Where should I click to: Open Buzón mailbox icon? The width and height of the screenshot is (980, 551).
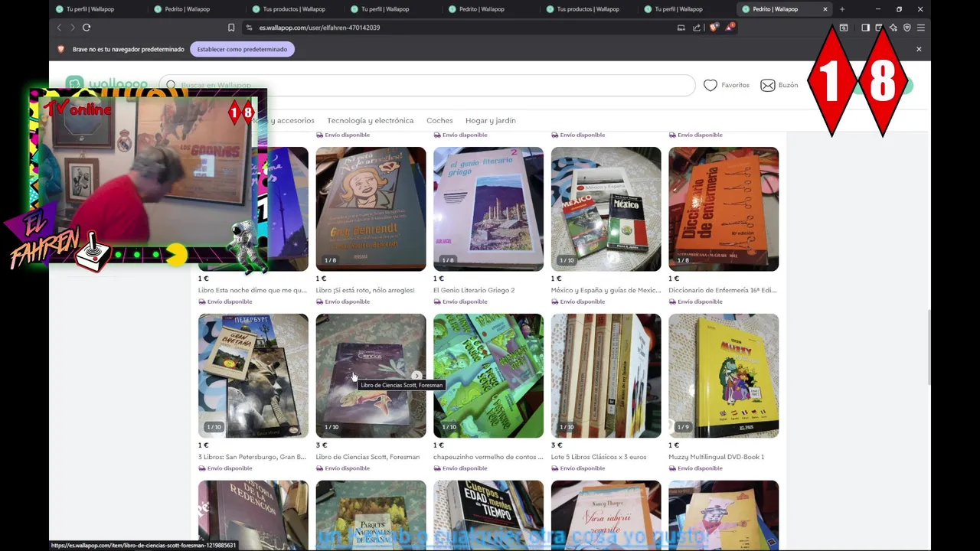coord(768,85)
